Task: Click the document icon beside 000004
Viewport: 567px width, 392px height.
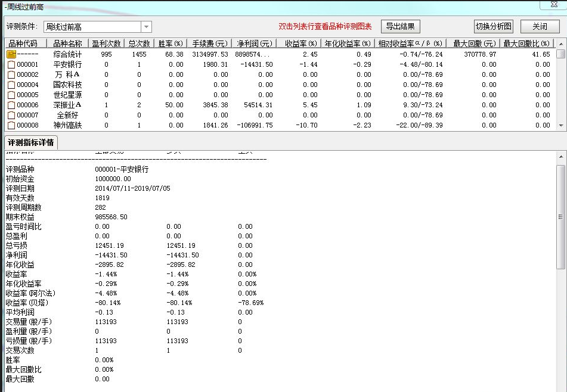Action: [11, 85]
